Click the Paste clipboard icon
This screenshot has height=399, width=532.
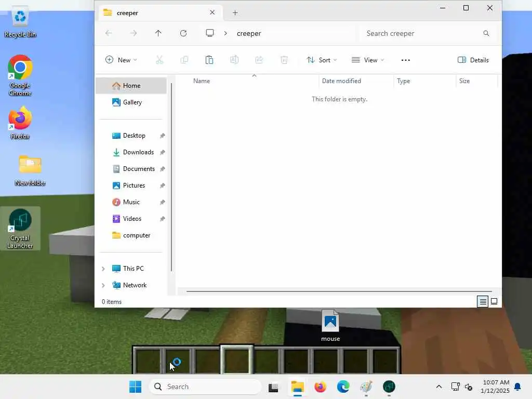[x=209, y=60]
